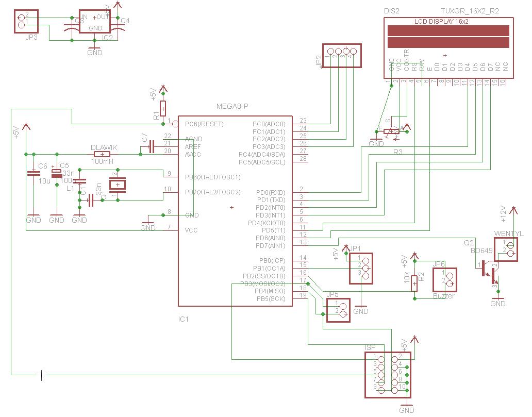Select the PC6(/RESET) pin label
Screen dimensions: 532x417
pos(204,124)
